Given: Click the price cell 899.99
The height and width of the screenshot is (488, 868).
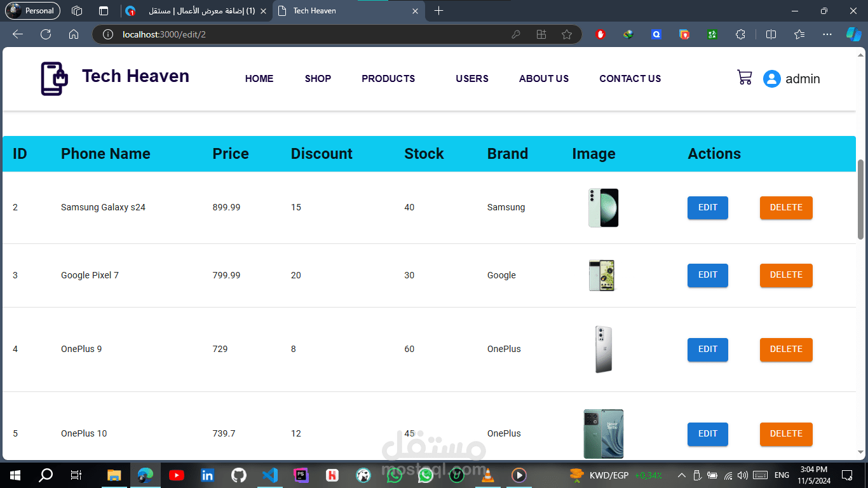Looking at the screenshot, I should pos(226,207).
